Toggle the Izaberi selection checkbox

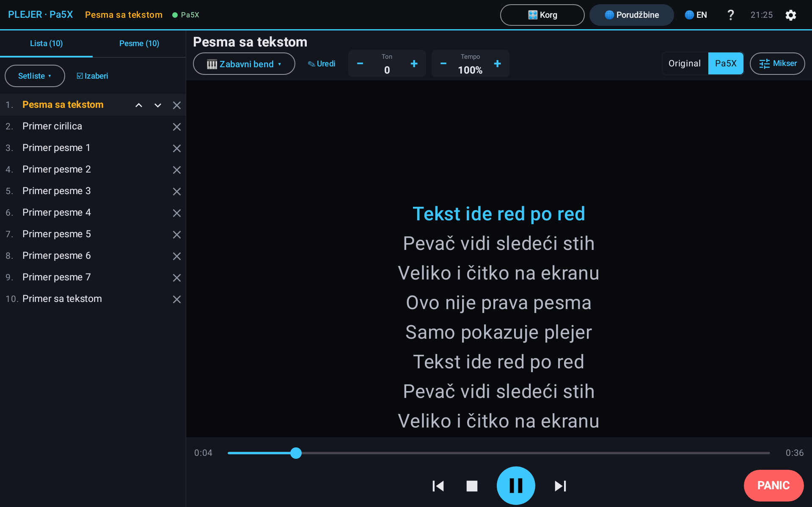click(92, 76)
